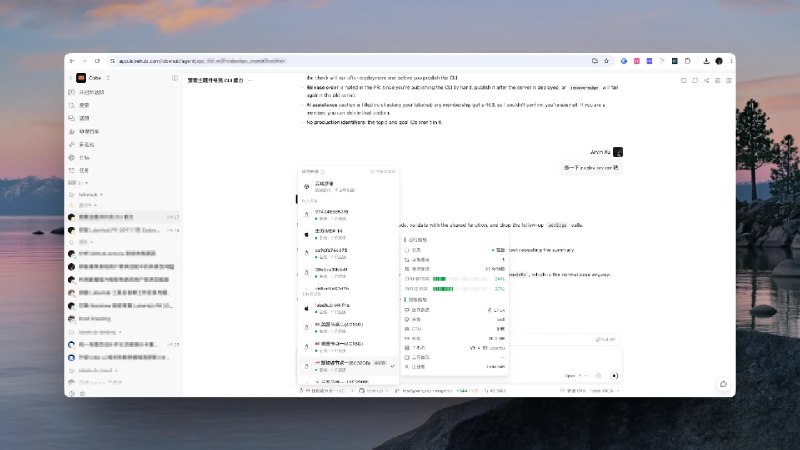The width and height of the screenshot is (800, 450).
Task: Open the device selector in bottom bar
Action: [327, 391]
